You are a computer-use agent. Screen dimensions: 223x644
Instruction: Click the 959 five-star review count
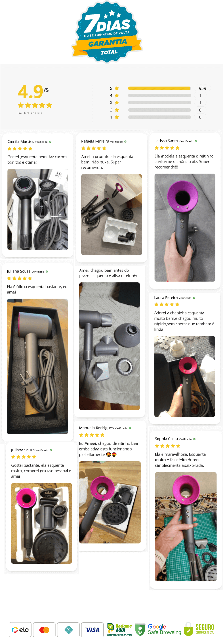[x=202, y=88]
